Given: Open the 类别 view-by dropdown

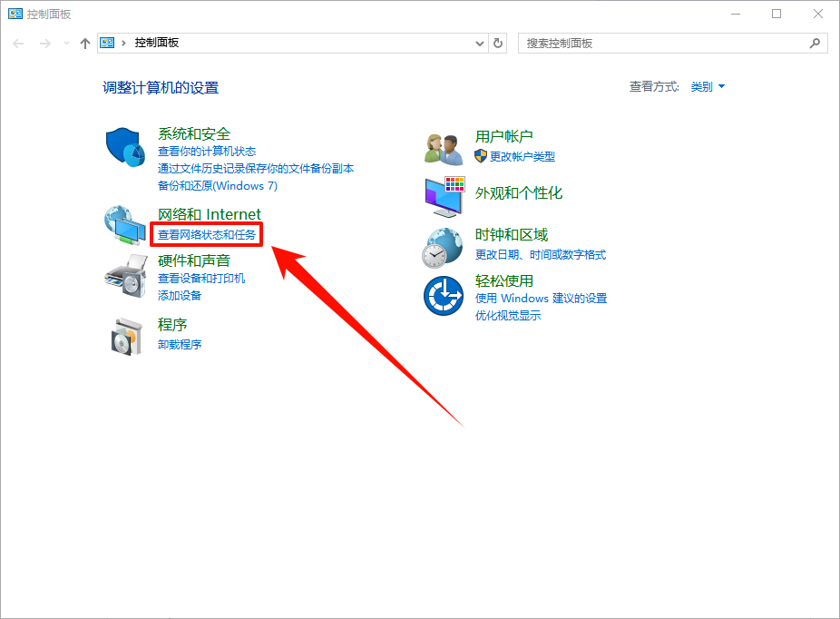Looking at the screenshot, I should pos(708,87).
